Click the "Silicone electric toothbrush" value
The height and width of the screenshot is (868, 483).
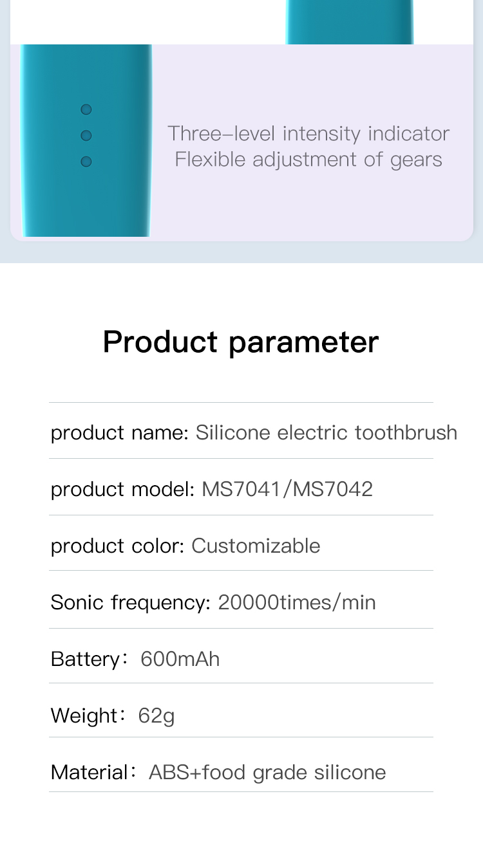(327, 432)
